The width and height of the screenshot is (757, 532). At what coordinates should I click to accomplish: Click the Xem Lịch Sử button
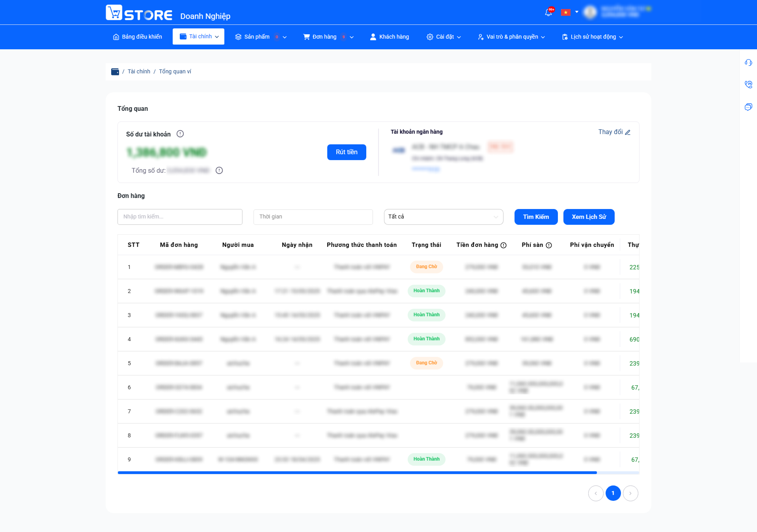(x=589, y=217)
